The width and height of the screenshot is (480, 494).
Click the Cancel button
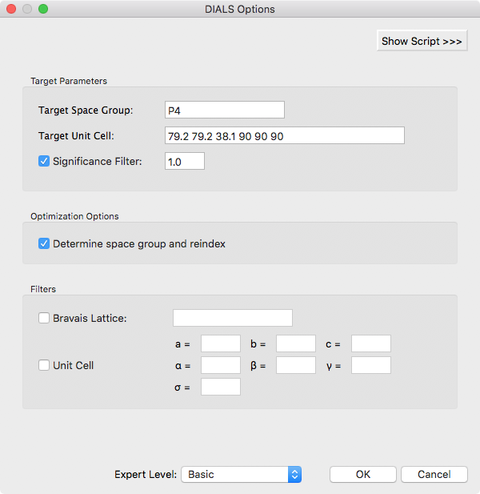click(434, 474)
